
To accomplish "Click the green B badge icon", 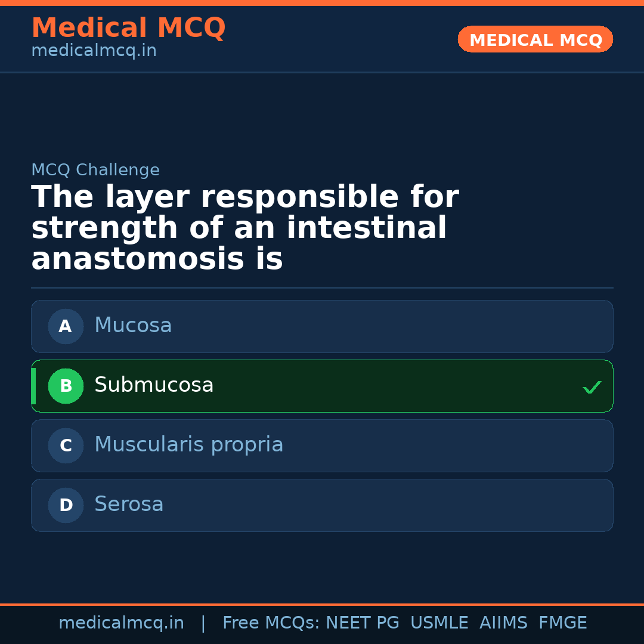I will tap(66, 386).
